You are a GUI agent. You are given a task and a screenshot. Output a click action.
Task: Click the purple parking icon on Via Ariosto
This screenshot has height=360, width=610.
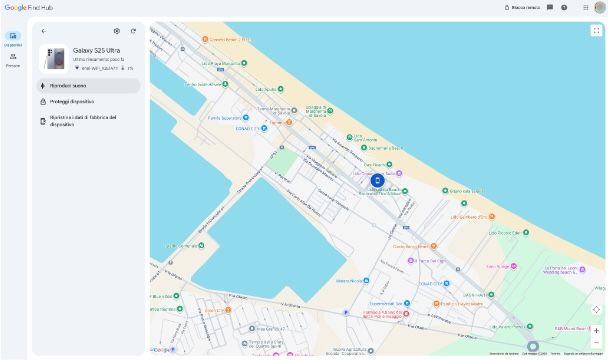tap(346, 313)
